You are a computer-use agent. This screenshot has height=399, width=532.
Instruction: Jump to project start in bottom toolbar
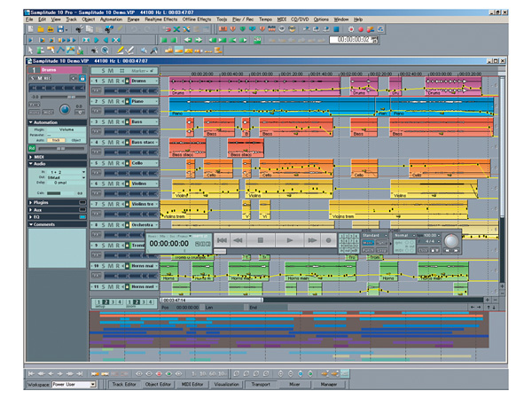click(31, 373)
